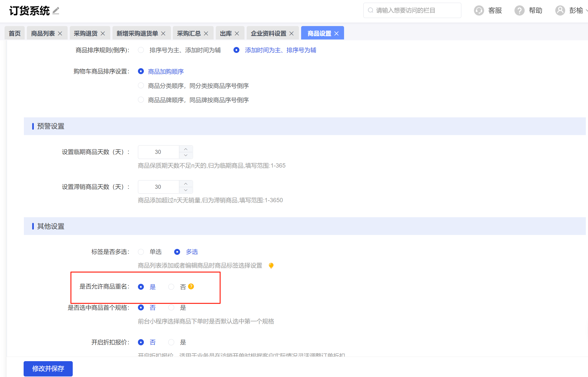588x377 pixels.
Task: Click the question mark icon next to 否 option
Action: [191, 287]
